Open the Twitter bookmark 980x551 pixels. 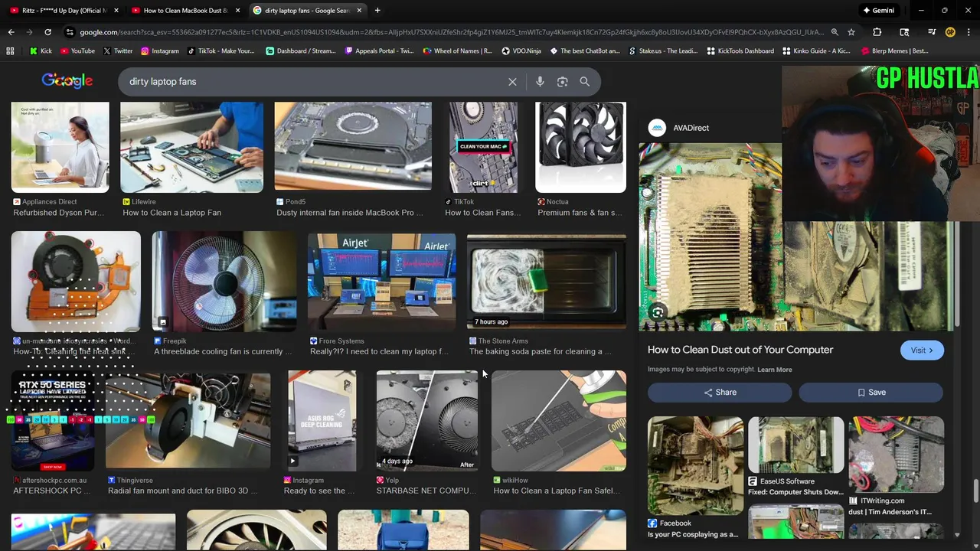pos(117,51)
